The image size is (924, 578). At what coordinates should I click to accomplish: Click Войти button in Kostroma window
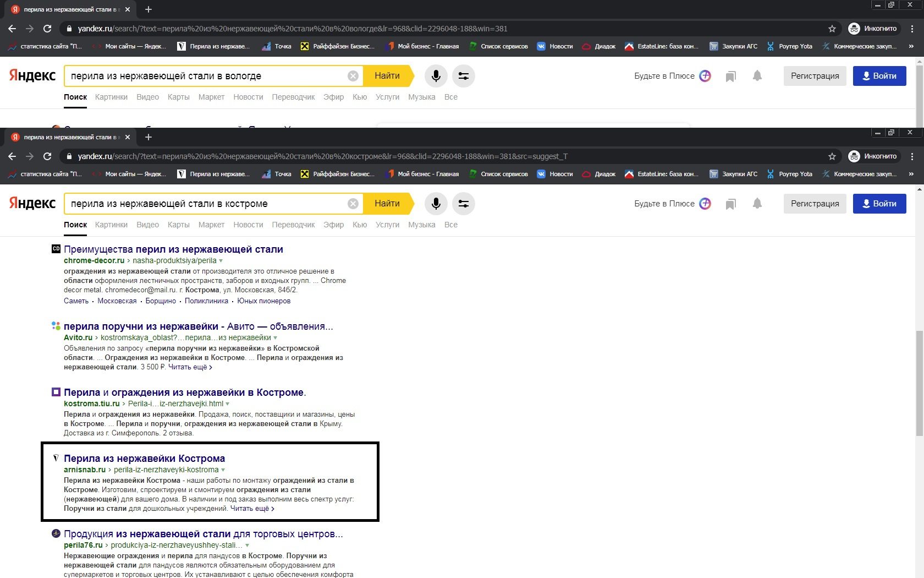[x=879, y=204]
